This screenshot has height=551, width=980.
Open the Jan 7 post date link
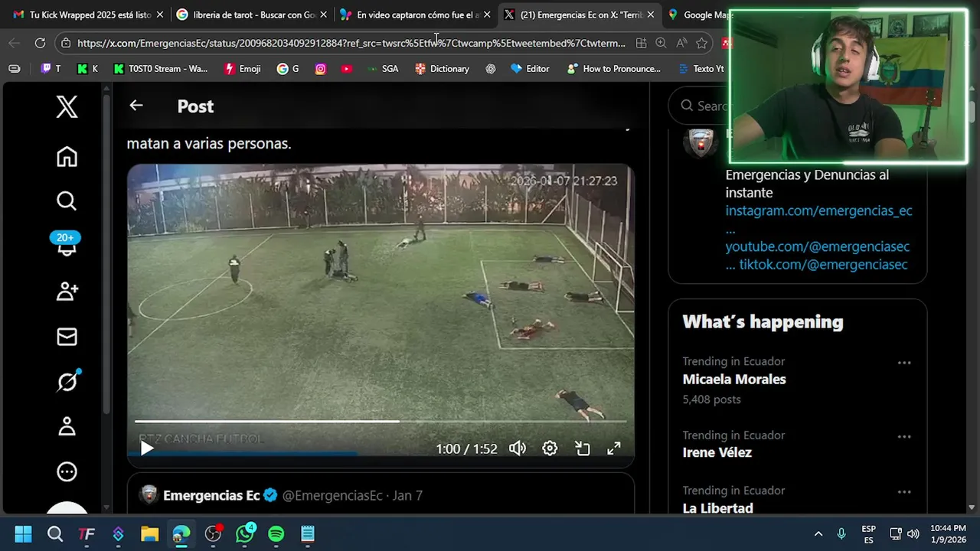click(407, 496)
